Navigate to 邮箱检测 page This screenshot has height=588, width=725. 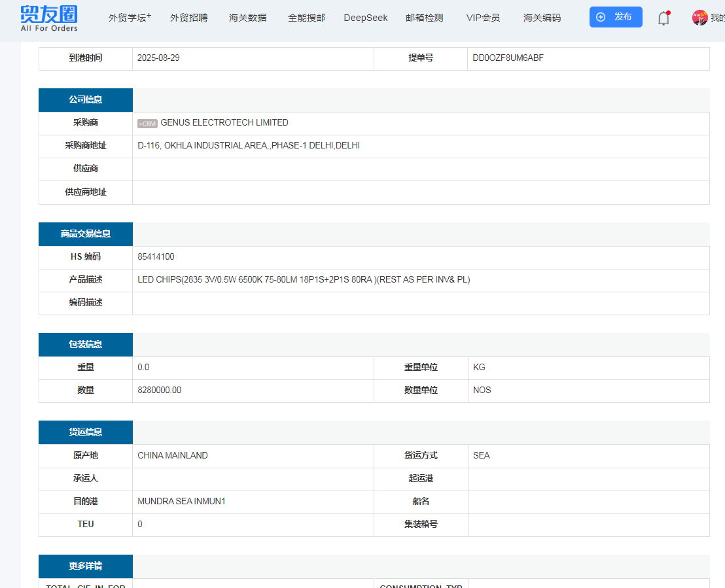click(x=424, y=18)
